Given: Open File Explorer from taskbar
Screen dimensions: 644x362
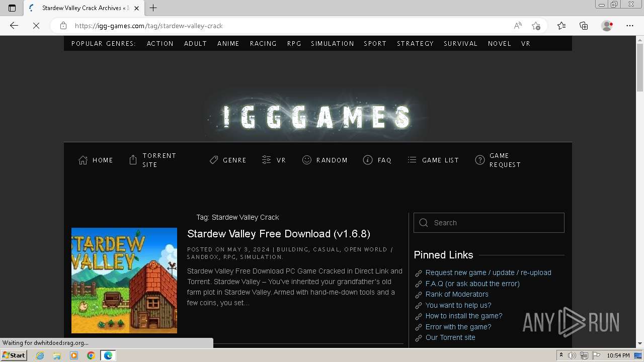Looking at the screenshot, I should click(57, 355).
